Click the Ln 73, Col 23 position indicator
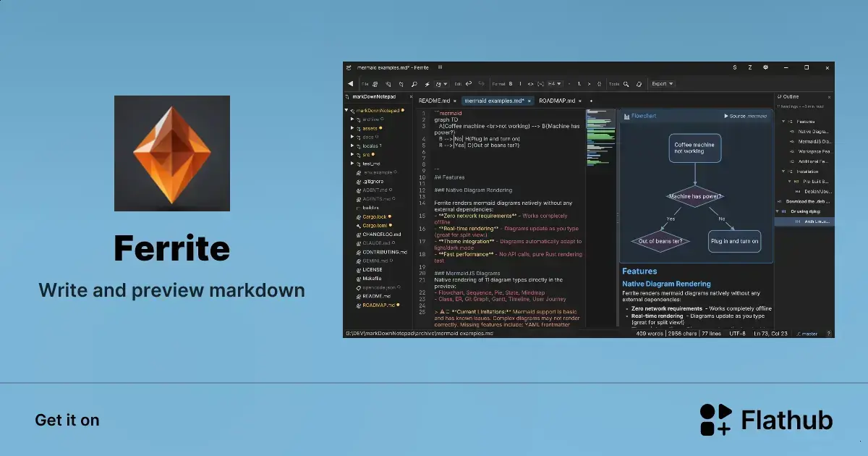 [x=770, y=334]
